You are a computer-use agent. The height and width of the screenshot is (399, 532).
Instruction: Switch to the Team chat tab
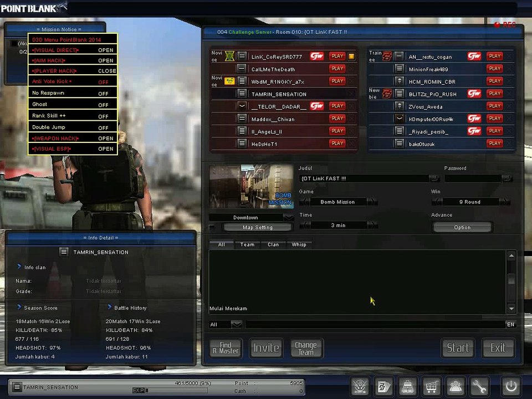(247, 244)
